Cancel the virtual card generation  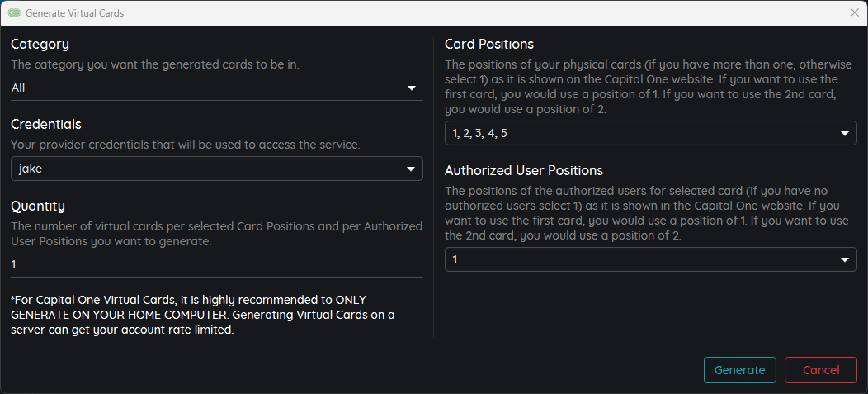click(821, 370)
